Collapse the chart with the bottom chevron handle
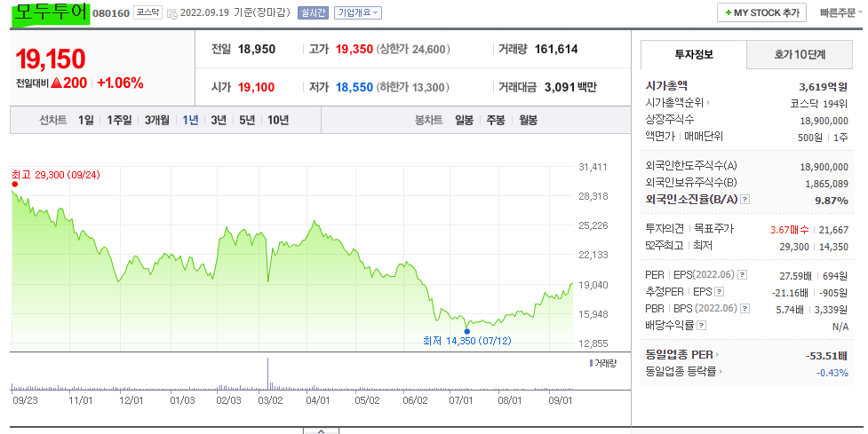The height and width of the screenshot is (434, 868). [x=321, y=430]
